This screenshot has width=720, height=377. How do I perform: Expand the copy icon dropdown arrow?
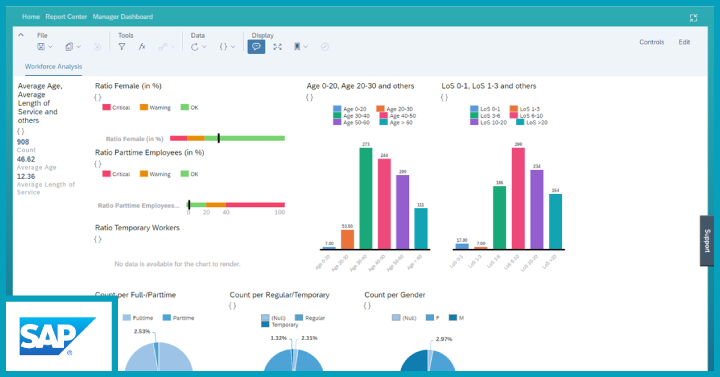click(79, 47)
